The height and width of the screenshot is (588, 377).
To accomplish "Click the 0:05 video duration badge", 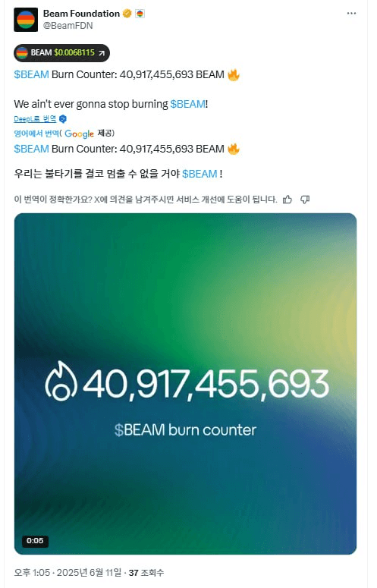I will (x=35, y=540).
